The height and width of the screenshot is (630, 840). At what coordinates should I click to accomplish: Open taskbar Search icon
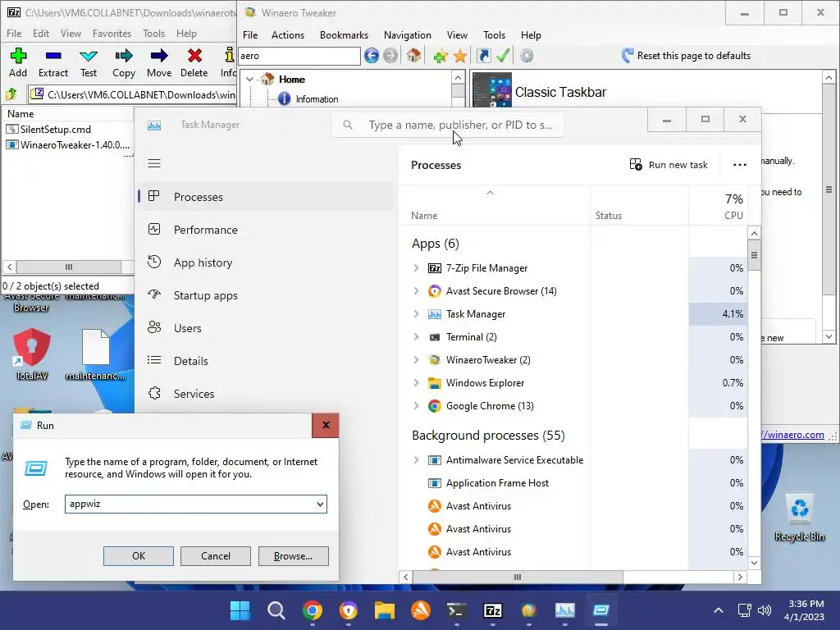(x=276, y=610)
